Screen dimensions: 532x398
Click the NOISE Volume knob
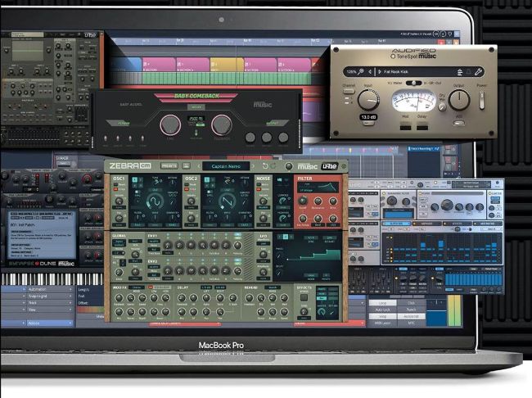(x=263, y=201)
